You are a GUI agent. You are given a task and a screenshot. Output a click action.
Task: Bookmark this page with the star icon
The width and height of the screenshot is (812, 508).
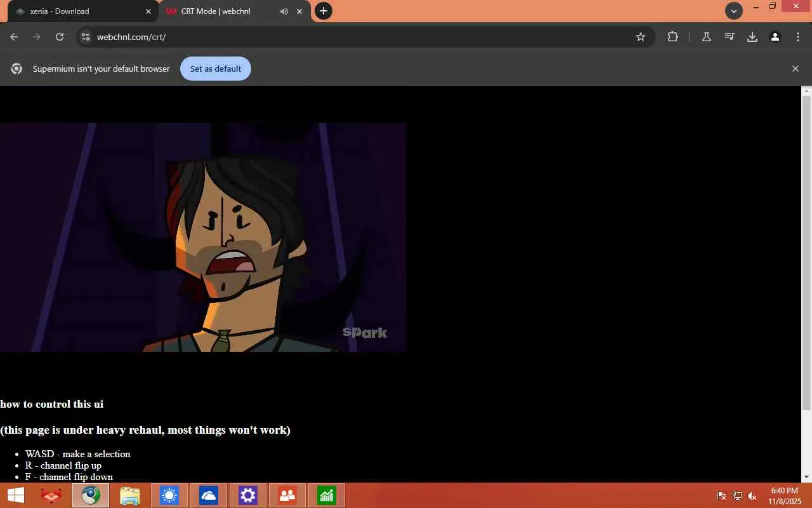(x=641, y=37)
